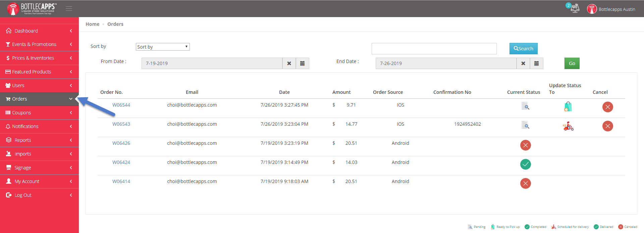Click canceled status icon for order W06426

[525, 145]
